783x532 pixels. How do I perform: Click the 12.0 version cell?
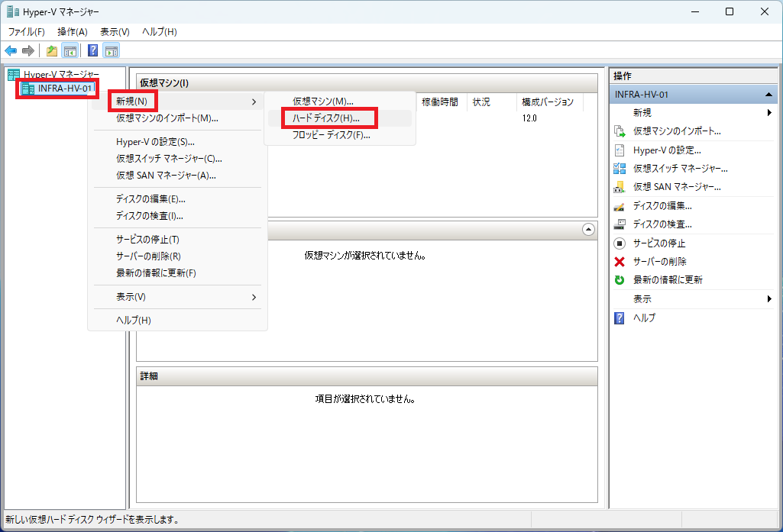[x=530, y=118]
